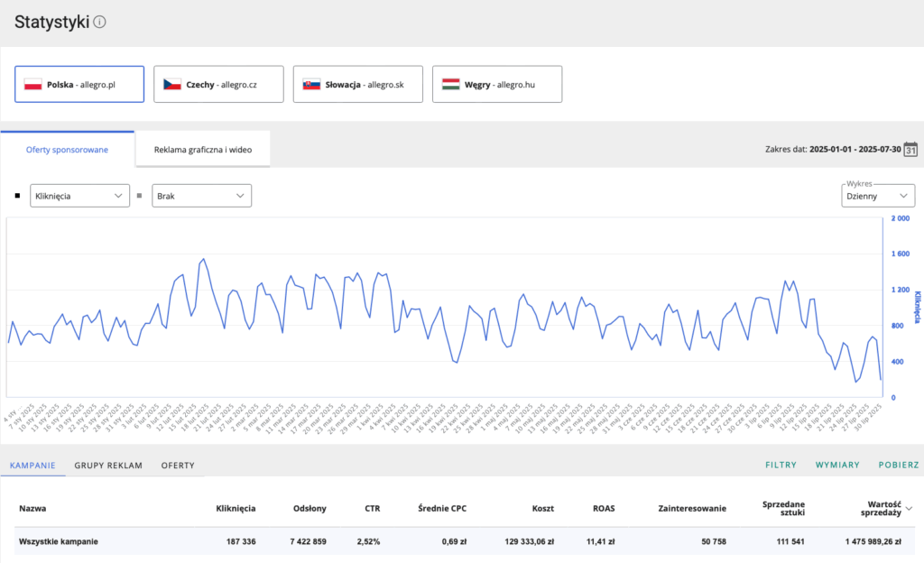Switch to Reklama graficzna i wideo tab
The height and width of the screenshot is (563, 924).
pyautogui.click(x=203, y=150)
